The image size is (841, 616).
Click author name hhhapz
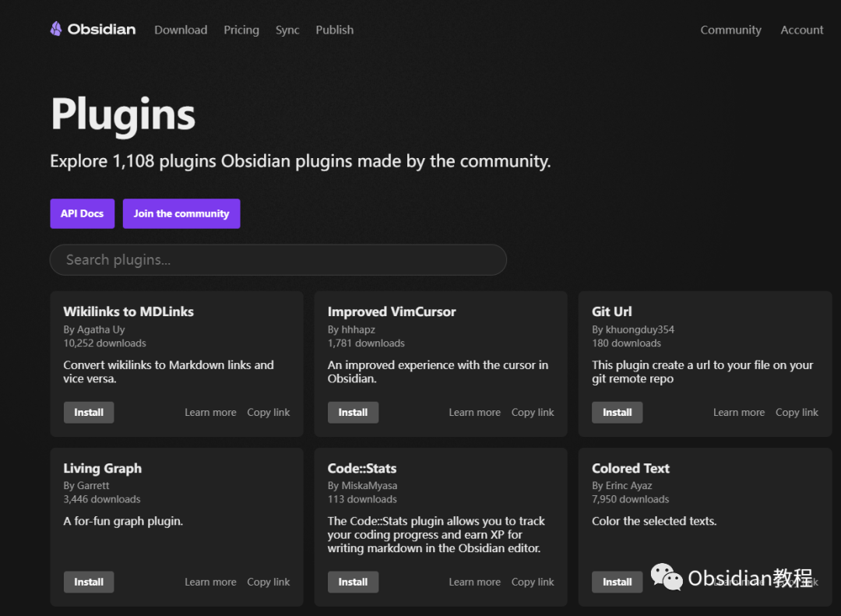point(358,329)
